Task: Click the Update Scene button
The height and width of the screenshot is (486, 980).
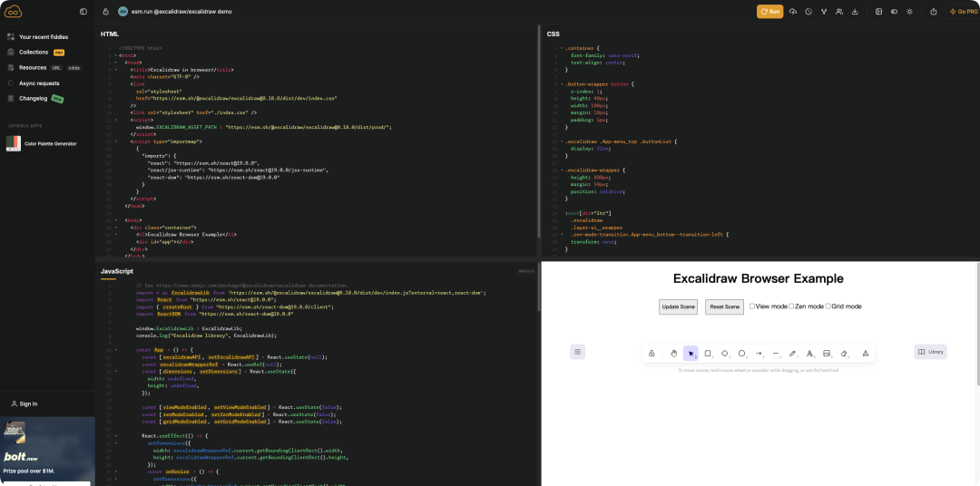Action: pos(678,306)
